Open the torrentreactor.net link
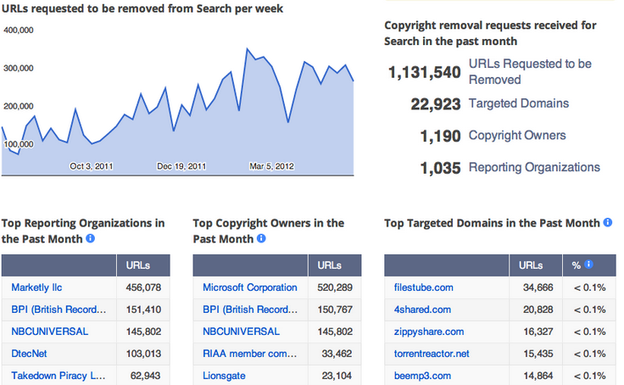 click(x=432, y=354)
